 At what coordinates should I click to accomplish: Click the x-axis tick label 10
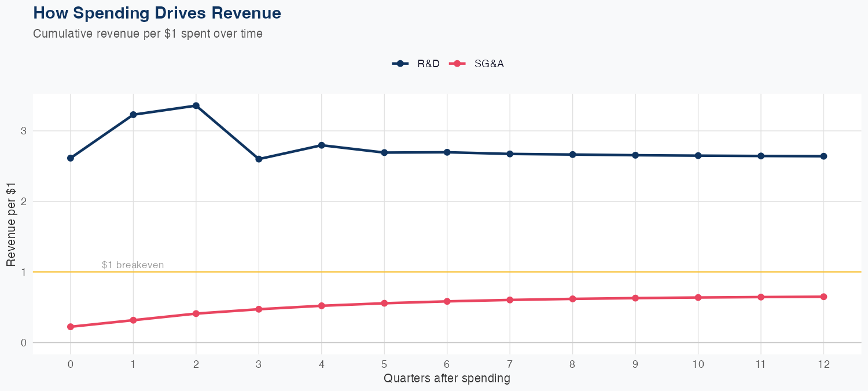[x=698, y=364]
